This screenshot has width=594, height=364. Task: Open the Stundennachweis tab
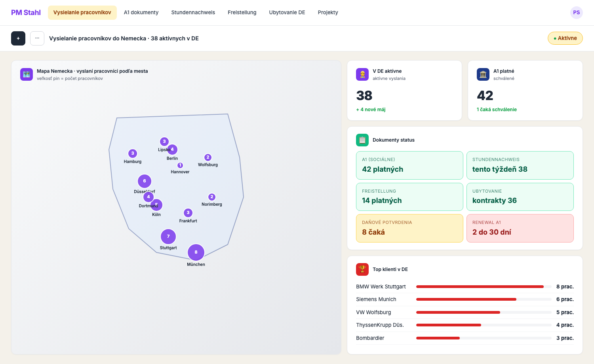pyautogui.click(x=193, y=13)
